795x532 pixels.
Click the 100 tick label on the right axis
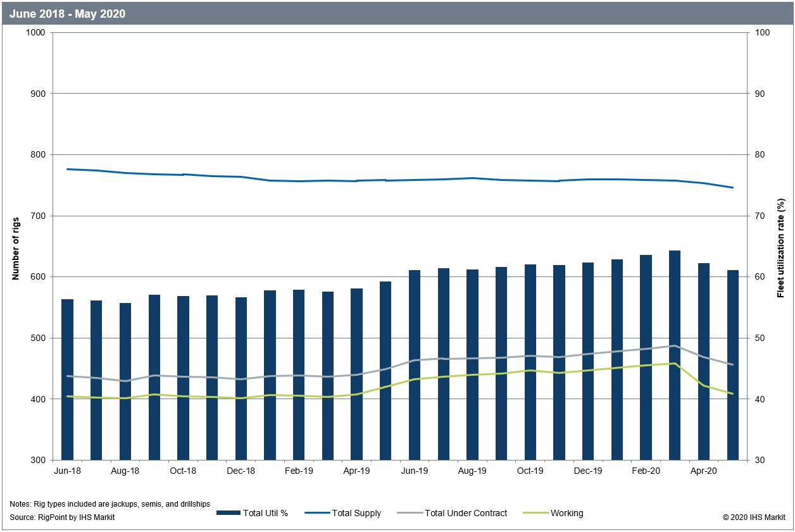(x=762, y=33)
